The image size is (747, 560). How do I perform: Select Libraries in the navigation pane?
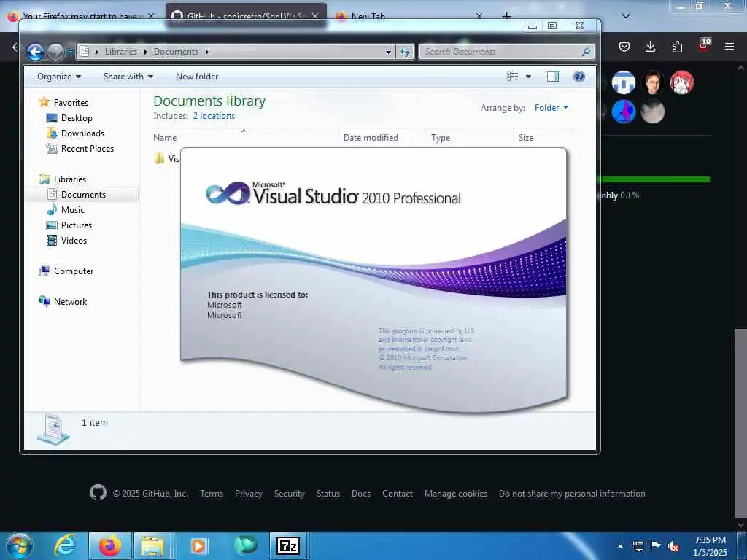pyautogui.click(x=69, y=179)
